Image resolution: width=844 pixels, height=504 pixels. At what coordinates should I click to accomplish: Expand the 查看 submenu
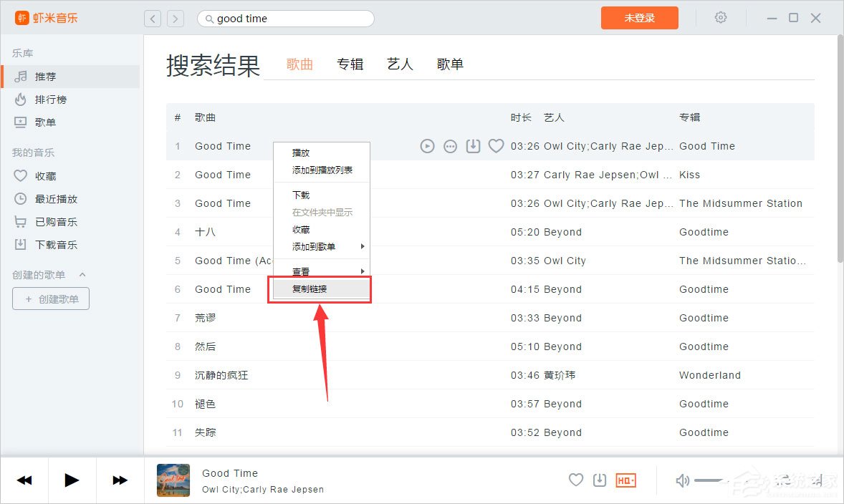300,271
